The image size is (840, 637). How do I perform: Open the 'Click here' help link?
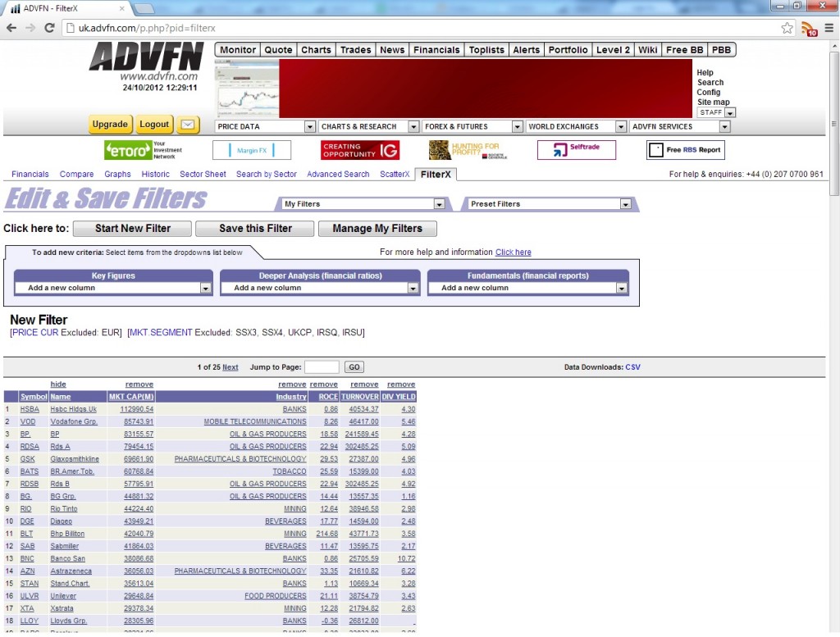pyautogui.click(x=514, y=253)
